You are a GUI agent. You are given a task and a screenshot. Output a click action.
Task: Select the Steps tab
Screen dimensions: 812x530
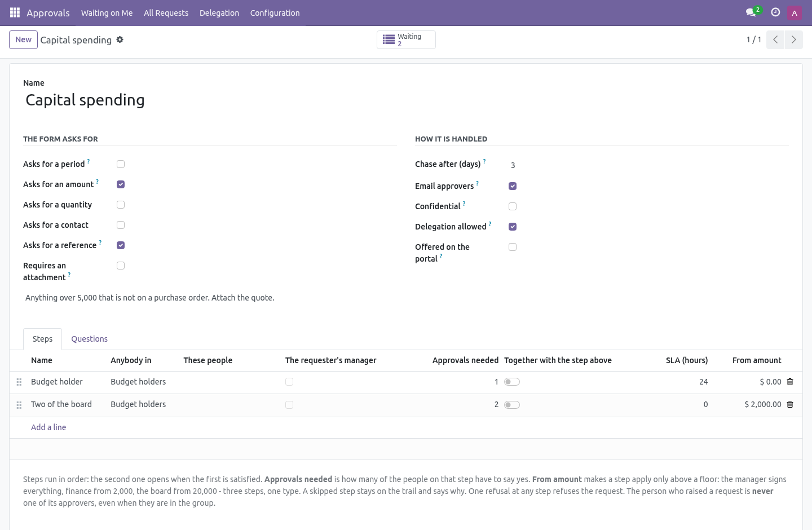pos(42,339)
